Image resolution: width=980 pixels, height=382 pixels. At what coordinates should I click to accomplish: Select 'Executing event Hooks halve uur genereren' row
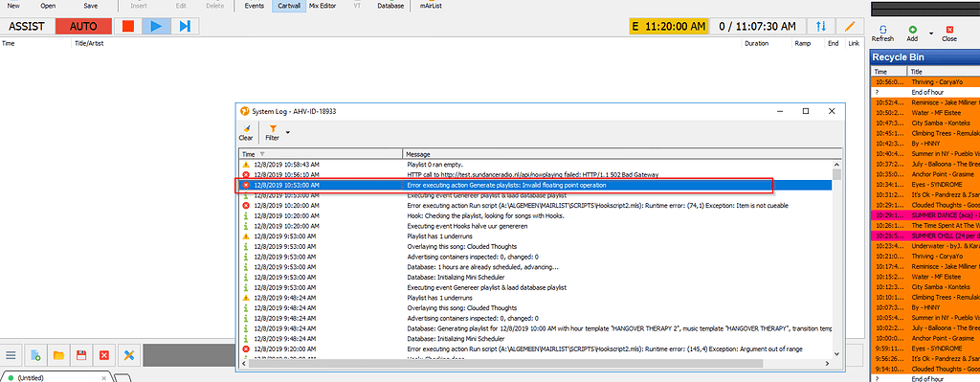tap(536, 226)
